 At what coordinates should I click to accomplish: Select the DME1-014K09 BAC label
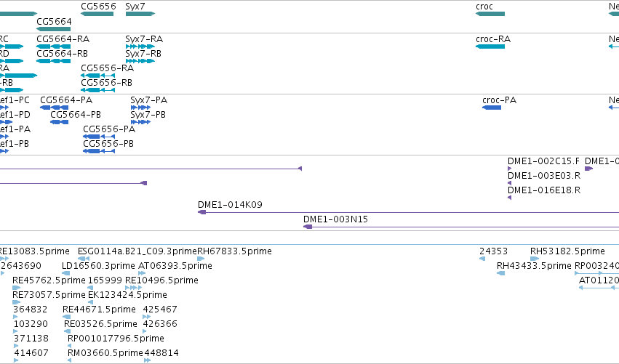pyautogui.click(x=230, y=205)
